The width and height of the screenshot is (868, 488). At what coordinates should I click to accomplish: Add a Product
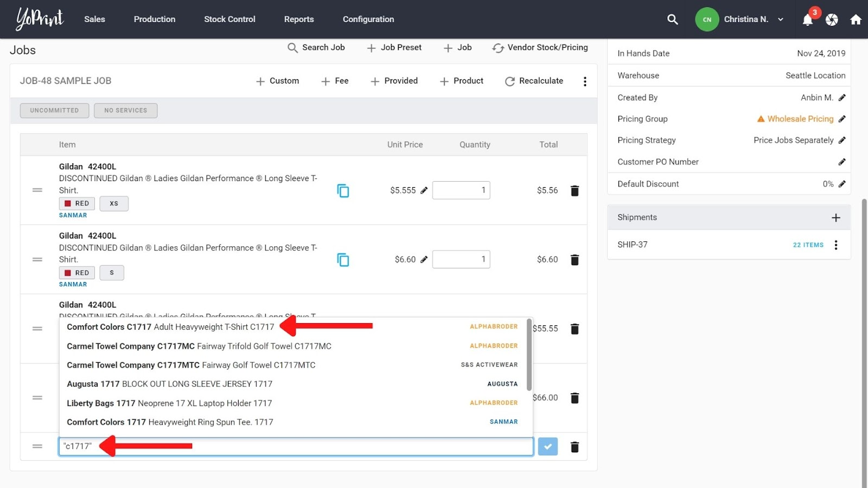[461, 81]
